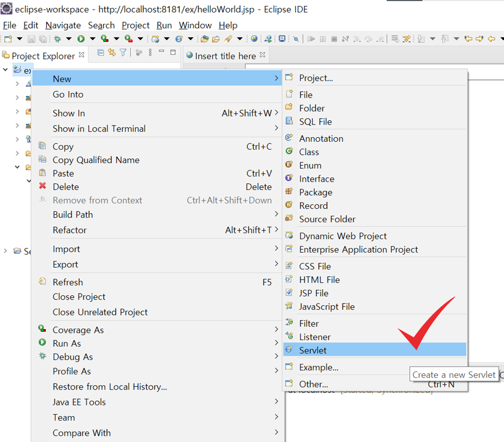This screenshot has height=442, width=504.
Task: Click the Resume debug toolbar icon
Action: point(311,39)
